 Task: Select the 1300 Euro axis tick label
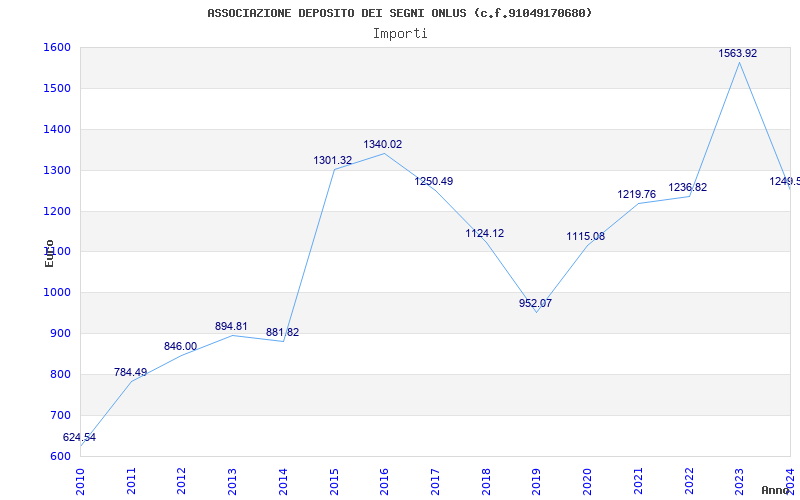(57, 170)
